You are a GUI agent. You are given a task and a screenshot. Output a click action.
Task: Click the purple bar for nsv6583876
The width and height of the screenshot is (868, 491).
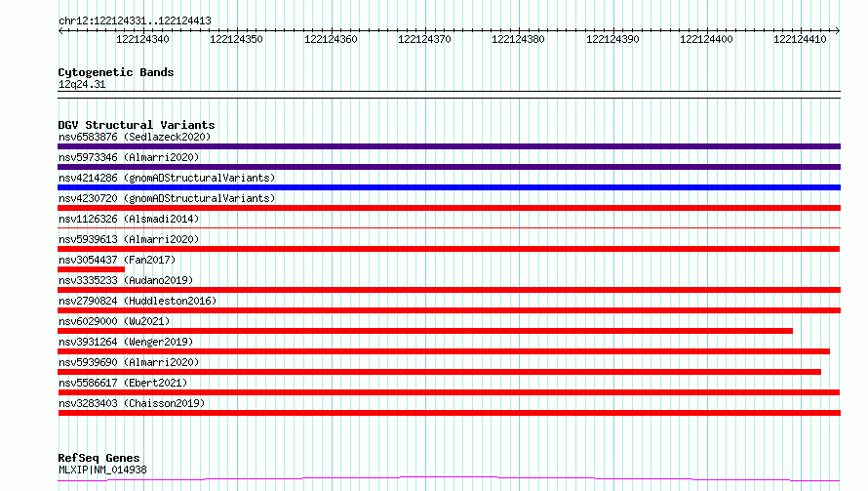pyautogui.click(x=449, y=146)
